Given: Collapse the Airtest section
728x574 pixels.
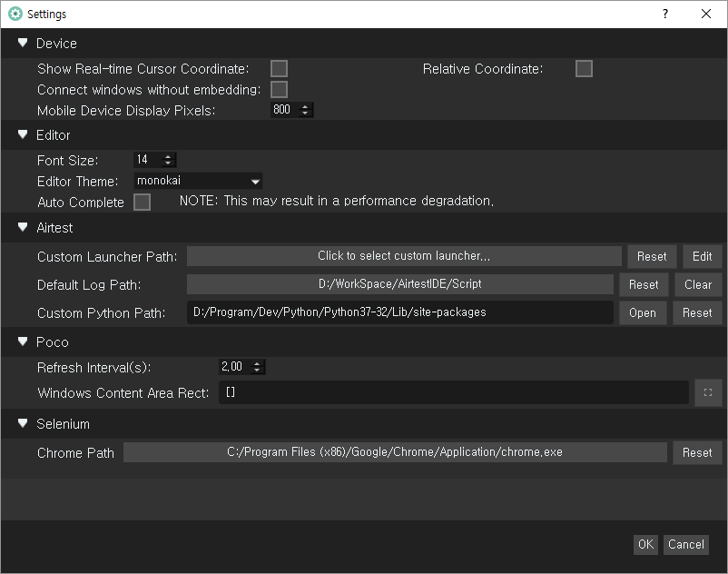Looking at the screenshot, I should coord(23,227).
